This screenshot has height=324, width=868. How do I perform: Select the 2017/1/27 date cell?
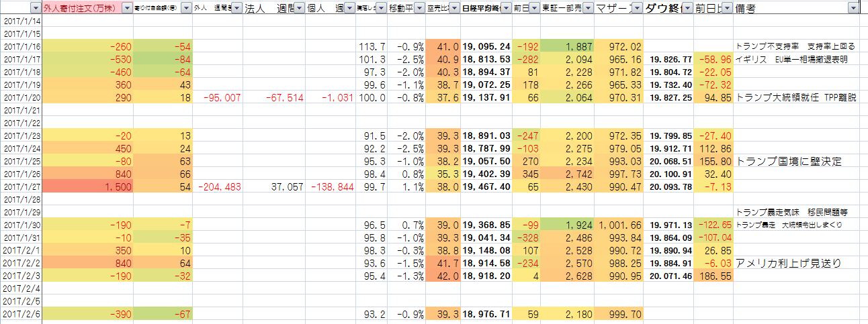click(21, 187)
